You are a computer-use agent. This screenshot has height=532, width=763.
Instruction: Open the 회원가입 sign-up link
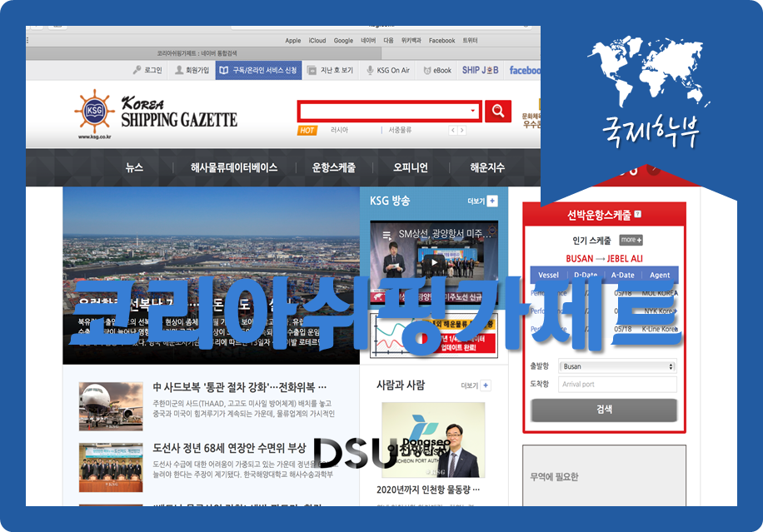tap(192, 70)
